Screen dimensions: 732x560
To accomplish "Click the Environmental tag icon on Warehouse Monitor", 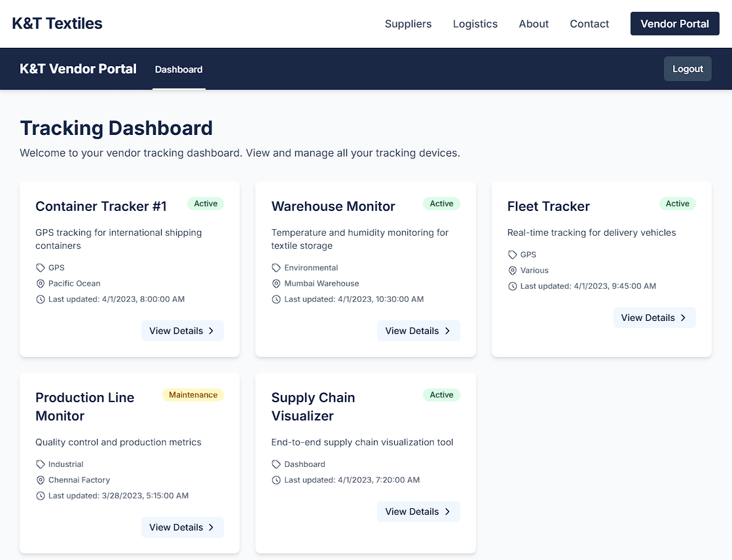I will click(x=275, y=267).
